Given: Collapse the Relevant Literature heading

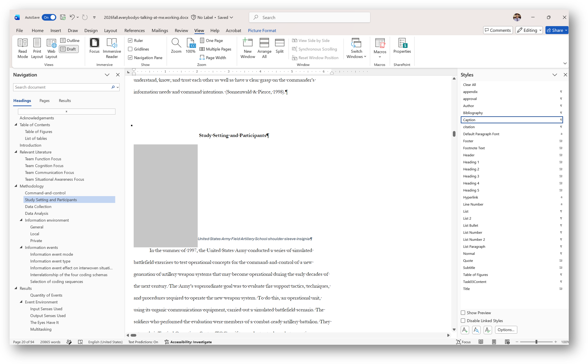Looking at the screenshot, I should (16, 152).
